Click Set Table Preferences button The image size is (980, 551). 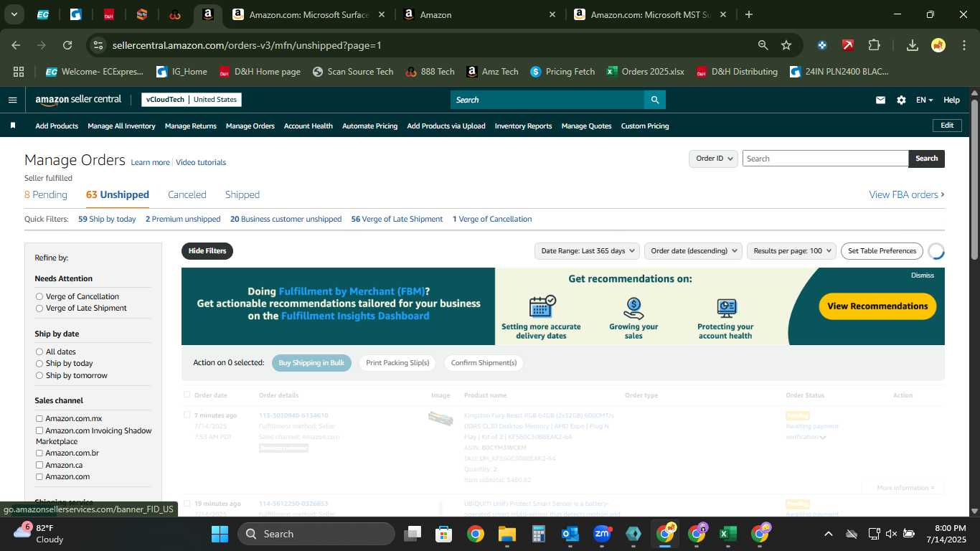pyautogui.click(x=882, y=250)
